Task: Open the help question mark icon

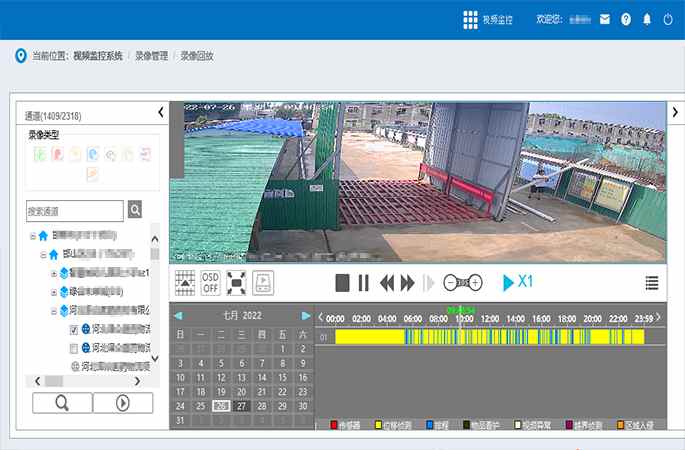Action: click(x=626, y=20)
